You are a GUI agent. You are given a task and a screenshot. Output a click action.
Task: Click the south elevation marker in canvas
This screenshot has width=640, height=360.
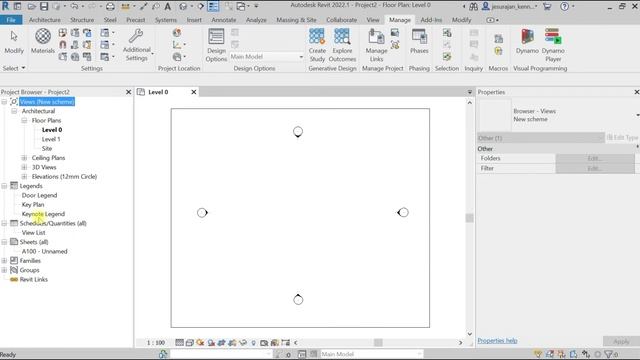298,299
